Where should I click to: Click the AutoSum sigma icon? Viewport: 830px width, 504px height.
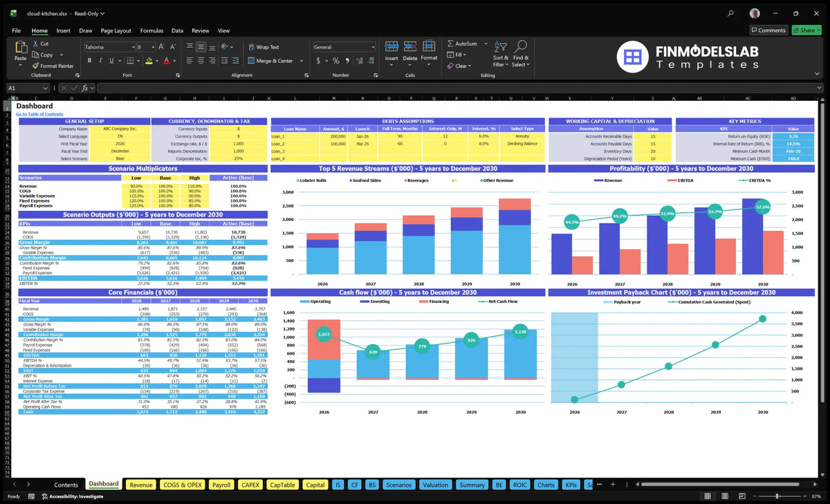pos(450,44)
